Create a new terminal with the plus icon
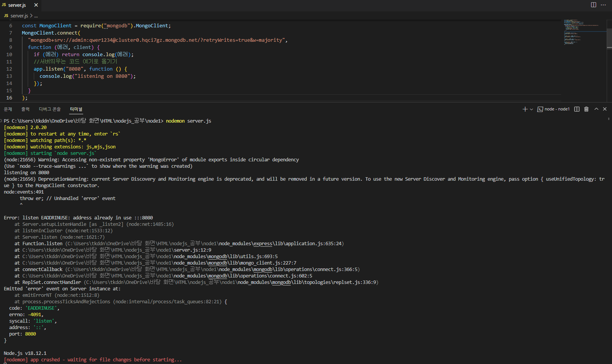 (525, 109)
